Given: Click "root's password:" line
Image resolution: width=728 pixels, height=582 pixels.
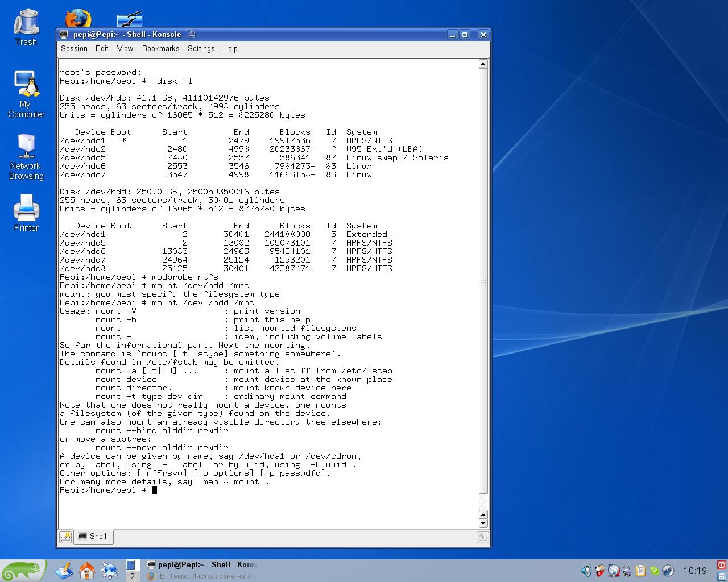Looking at the screenshot, I should (x=100, y=72).
